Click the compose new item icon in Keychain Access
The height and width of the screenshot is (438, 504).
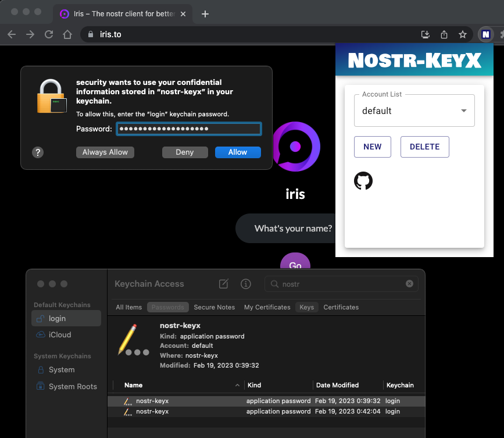click(x=224, y=284)
